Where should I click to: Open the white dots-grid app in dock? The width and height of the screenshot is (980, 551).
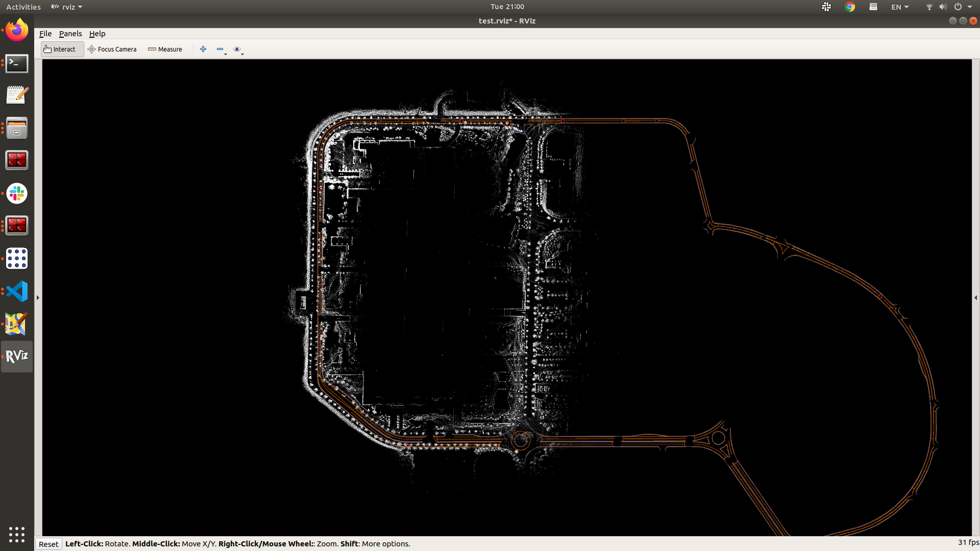pyautogui.click(x=17, y=258)
